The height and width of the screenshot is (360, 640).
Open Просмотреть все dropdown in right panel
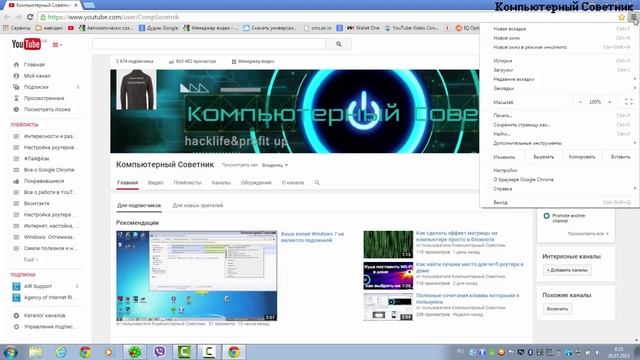point(588,234)
